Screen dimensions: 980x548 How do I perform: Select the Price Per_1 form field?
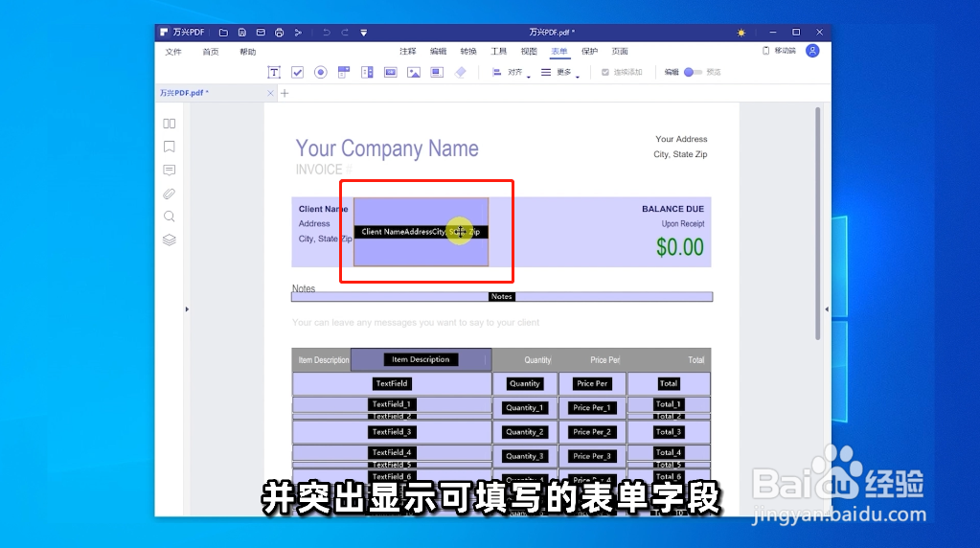tap(592, 407)
